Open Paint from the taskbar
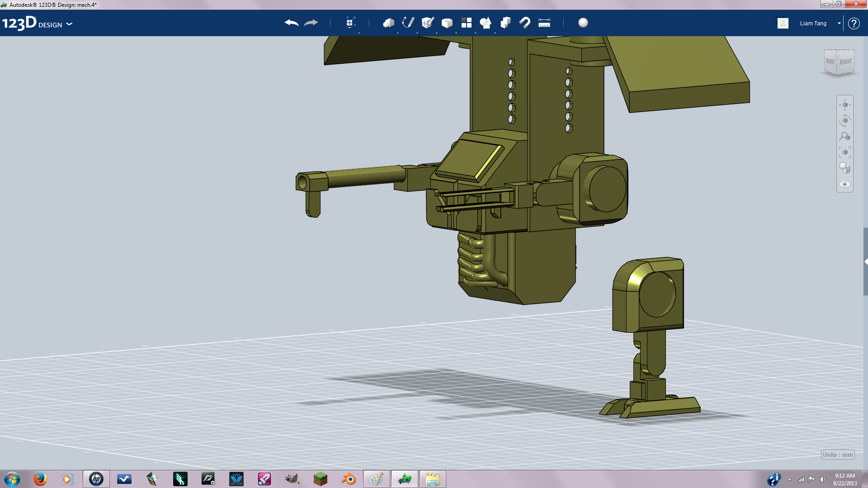 pos(376,479)
